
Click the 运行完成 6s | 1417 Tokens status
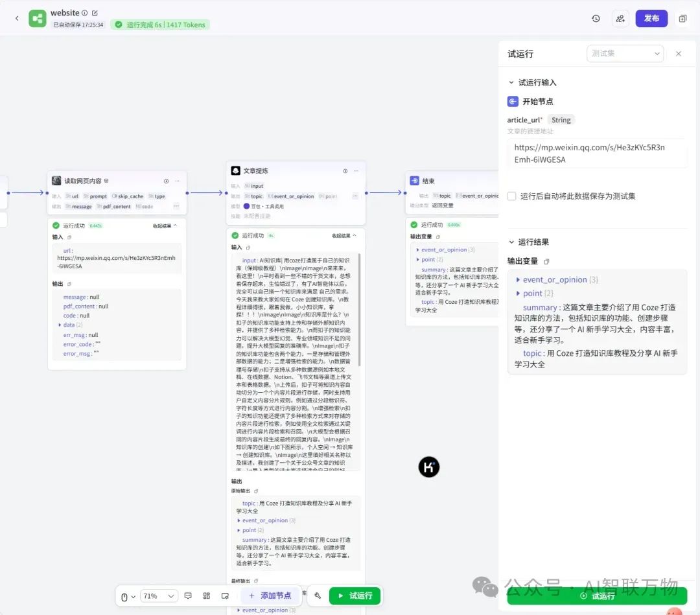pyautogui.click(x=160, y=25)
